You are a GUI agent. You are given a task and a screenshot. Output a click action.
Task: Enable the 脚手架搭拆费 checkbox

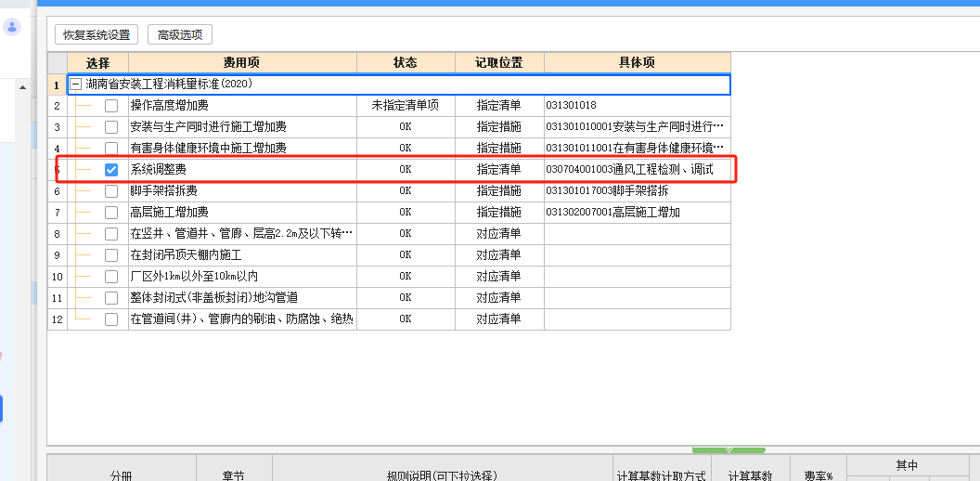(x=111, y=191)
